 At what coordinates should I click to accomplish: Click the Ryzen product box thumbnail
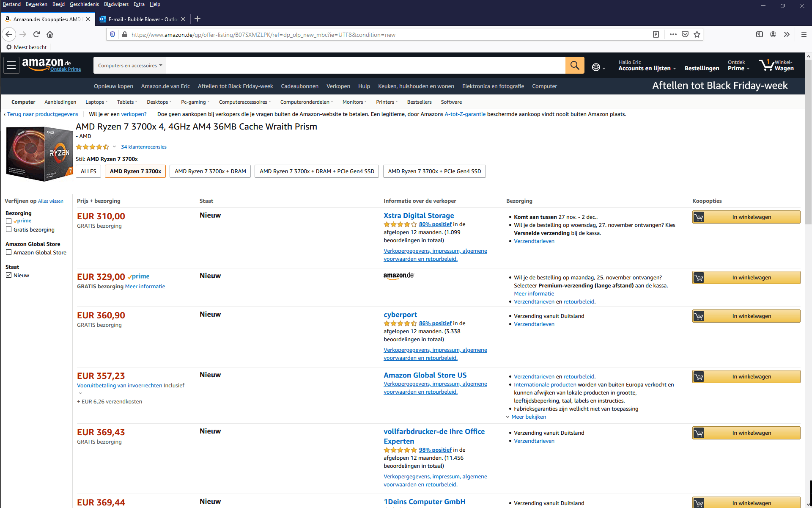(x=39, y=153)
